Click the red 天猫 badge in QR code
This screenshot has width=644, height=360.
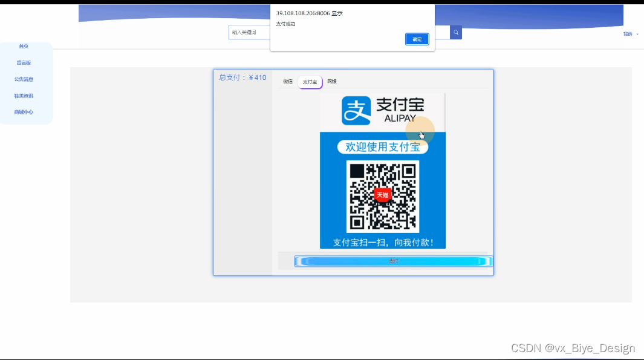[x=382, y=195]
